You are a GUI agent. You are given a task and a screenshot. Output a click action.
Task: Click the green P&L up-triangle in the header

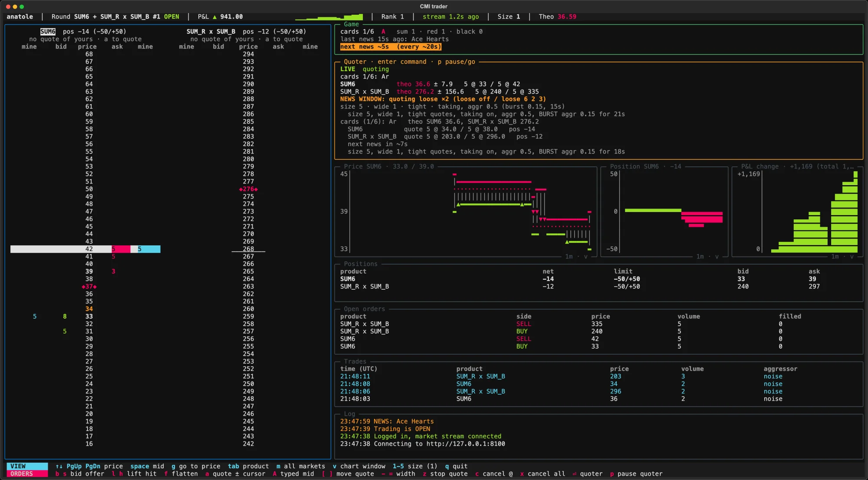pyautogui.click(x=214, y=17)
